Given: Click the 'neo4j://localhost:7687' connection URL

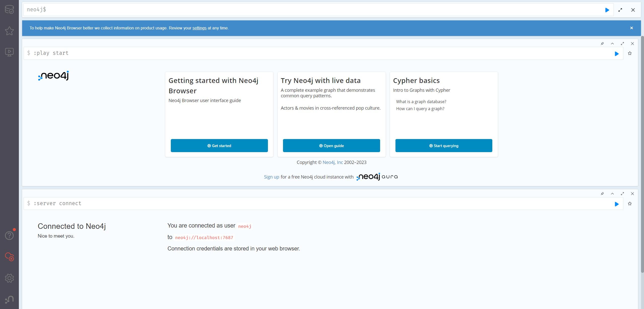Looking at the screenshot, I should point(204,238).
